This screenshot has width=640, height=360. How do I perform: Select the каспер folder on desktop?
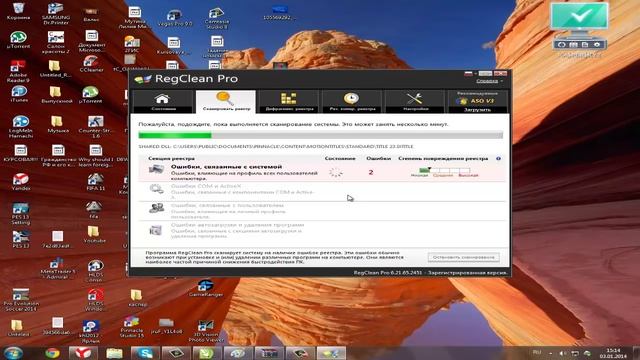tap(137, 298)
